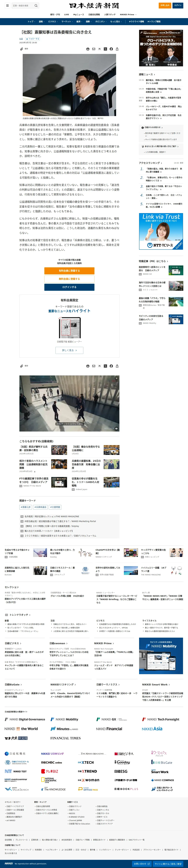Image resolution: width=188 pixels, height=868 pixels.
Task: Click the envelope icon below the paywall box
Action: point(94,366)
